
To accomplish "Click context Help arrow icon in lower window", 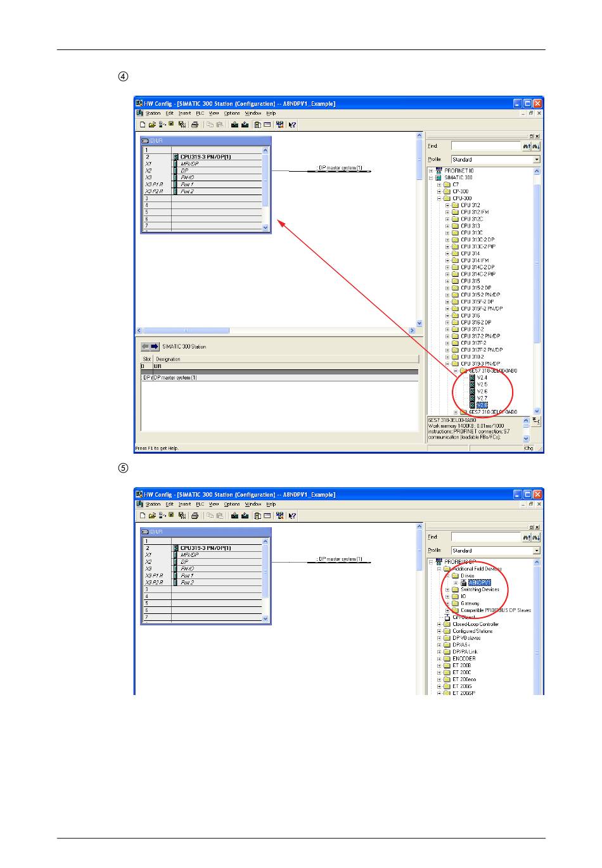I will [292, 516].
